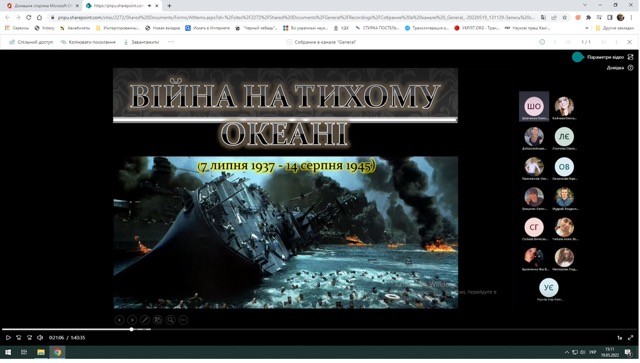The image size is (640, 363).
Task: Enter fullscreen with the expand arrows icon
Action: (630, 338)
